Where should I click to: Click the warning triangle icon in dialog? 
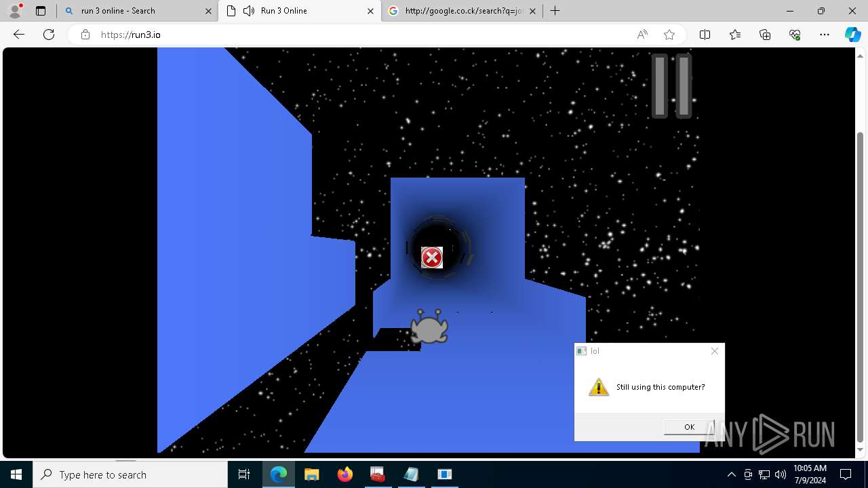pyautogui.click(x=599, y=387)
